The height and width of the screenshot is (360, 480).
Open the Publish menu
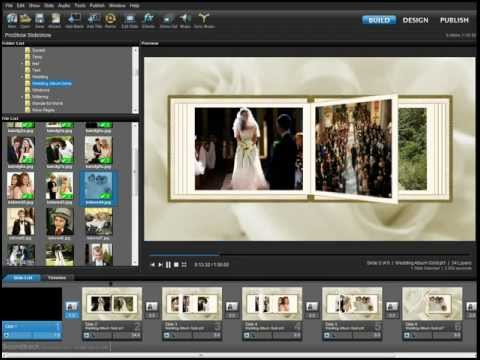[x=97, y=6]
